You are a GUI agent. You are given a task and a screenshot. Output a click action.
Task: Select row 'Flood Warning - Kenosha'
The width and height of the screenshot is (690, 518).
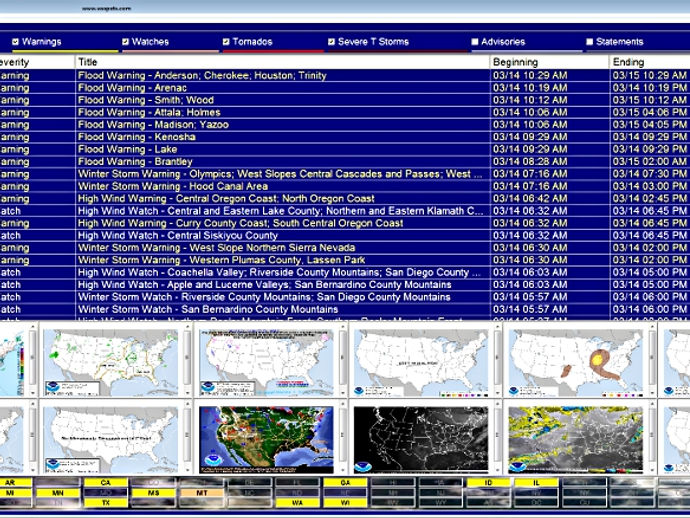[x=345, y=137]
